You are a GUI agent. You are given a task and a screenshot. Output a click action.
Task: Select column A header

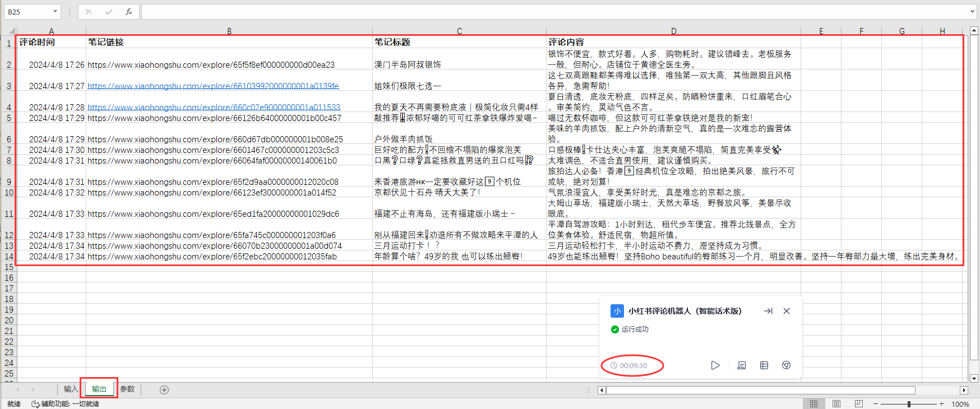coord(52,31)
